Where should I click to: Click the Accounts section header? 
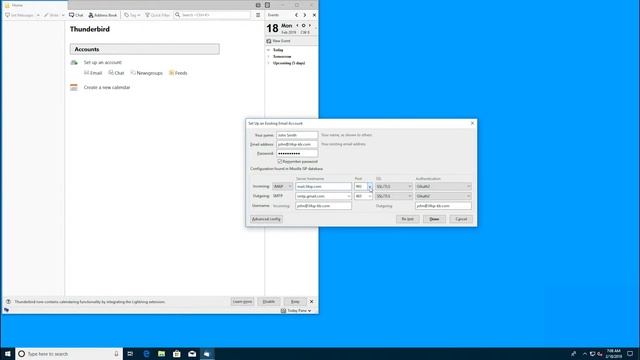(144, 49)
